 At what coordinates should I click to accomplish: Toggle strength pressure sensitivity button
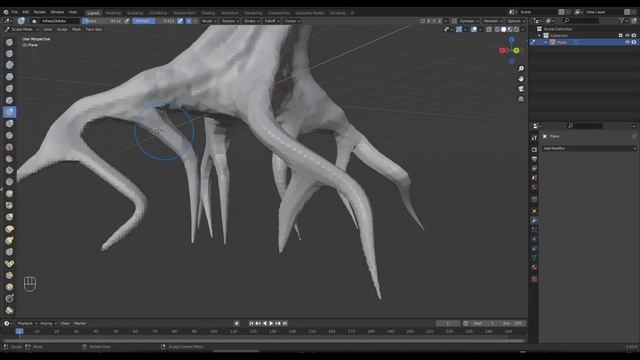click(180, 21)
